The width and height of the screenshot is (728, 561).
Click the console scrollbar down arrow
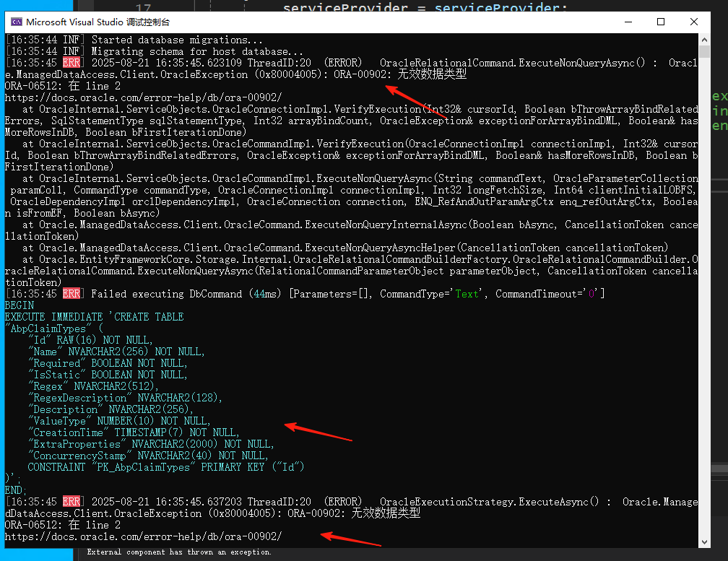click(x=704, y=542)
